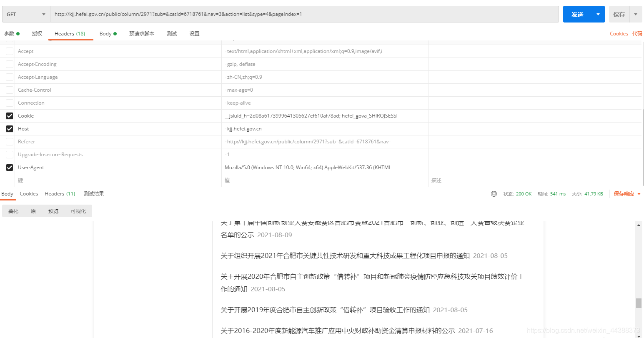Image resolution: width=644 pixels, height=338 pixels.
Task: Click the 2021-08-09 date text
Action: coord(275,235)
